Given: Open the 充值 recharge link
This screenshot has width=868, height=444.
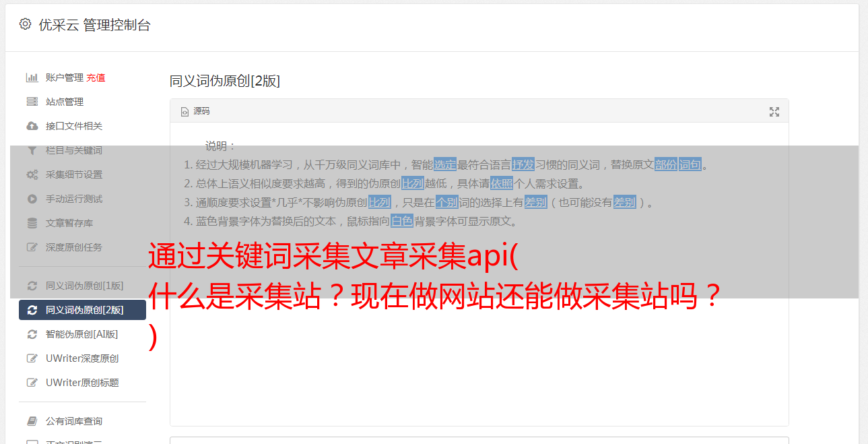Looking at the screenshot, I should (x=96, y=77).
